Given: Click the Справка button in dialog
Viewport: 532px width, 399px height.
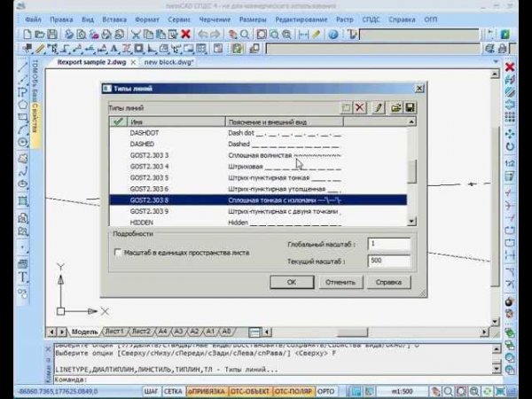Looking at the screenshot, I should coord(389,282).
